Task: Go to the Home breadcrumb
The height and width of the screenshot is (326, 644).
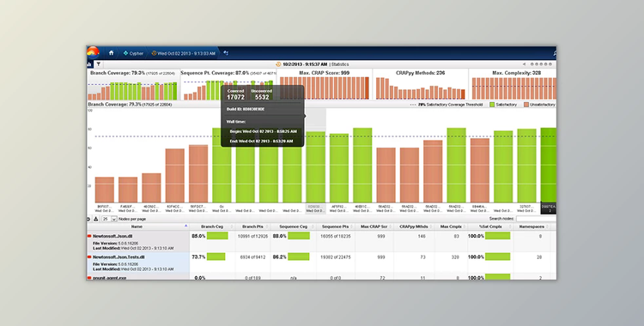Action: coord(111,53)
